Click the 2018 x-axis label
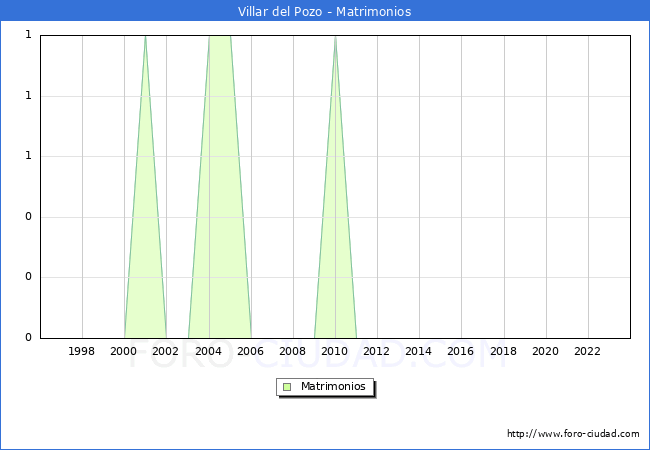This screenshot has width=650, height=450. point(504,351)
